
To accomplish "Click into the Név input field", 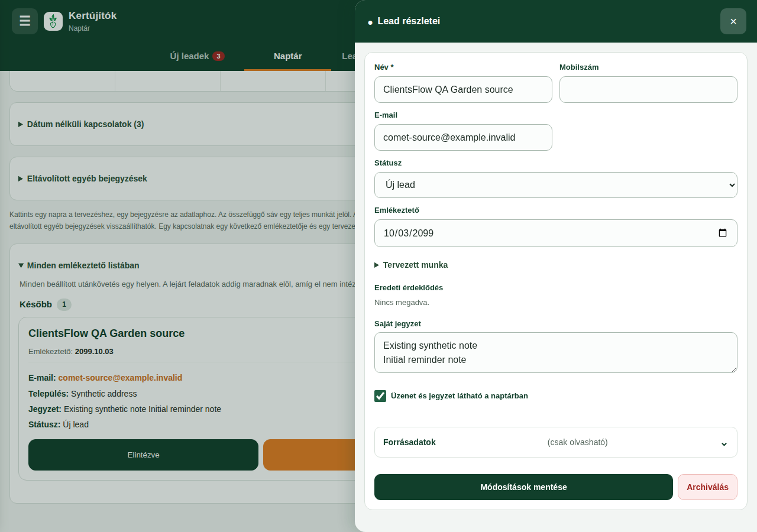I will coord(463,90).
